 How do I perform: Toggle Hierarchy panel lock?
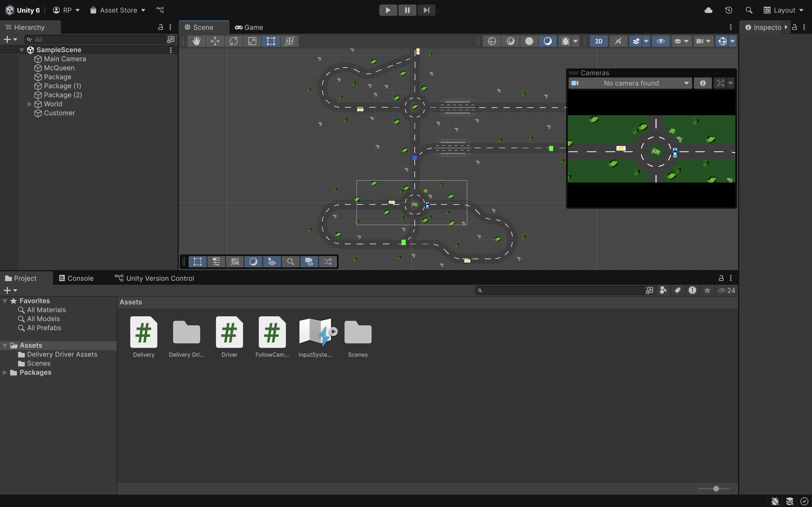click(x=160, y=27)
